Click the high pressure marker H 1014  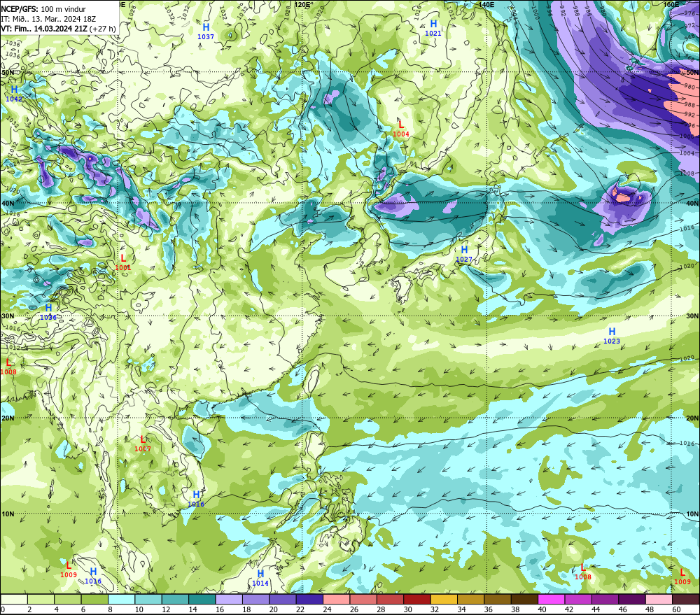[260, 577]
